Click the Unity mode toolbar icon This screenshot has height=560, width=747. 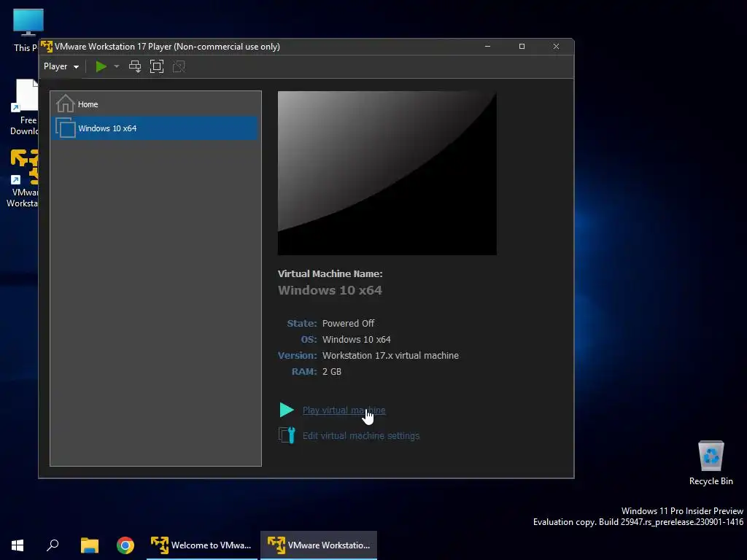pos(179,66)
